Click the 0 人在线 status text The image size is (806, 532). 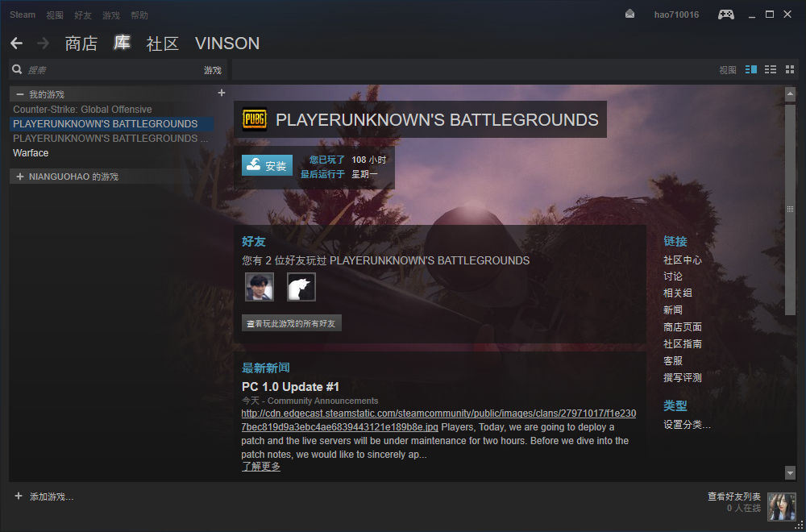(x=744, y=509)
